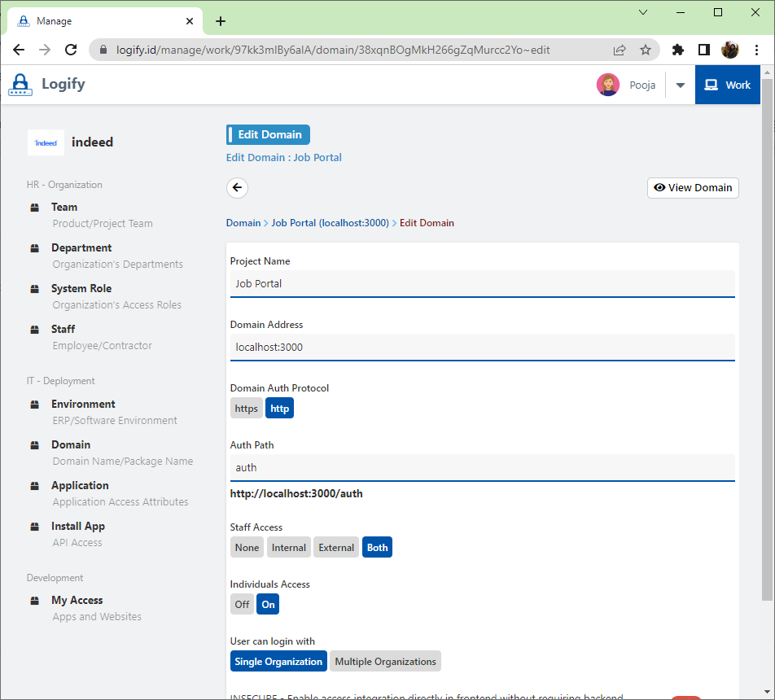Open Pooja's profile avatar
The height and width of the screenshot is (700, 775).
coord(607,85)
